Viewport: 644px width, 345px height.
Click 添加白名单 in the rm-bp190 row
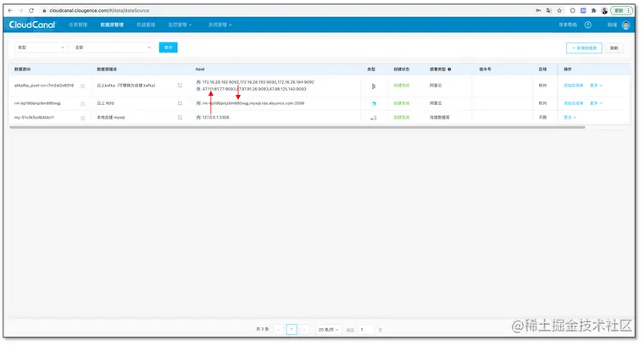click(574, 103)
